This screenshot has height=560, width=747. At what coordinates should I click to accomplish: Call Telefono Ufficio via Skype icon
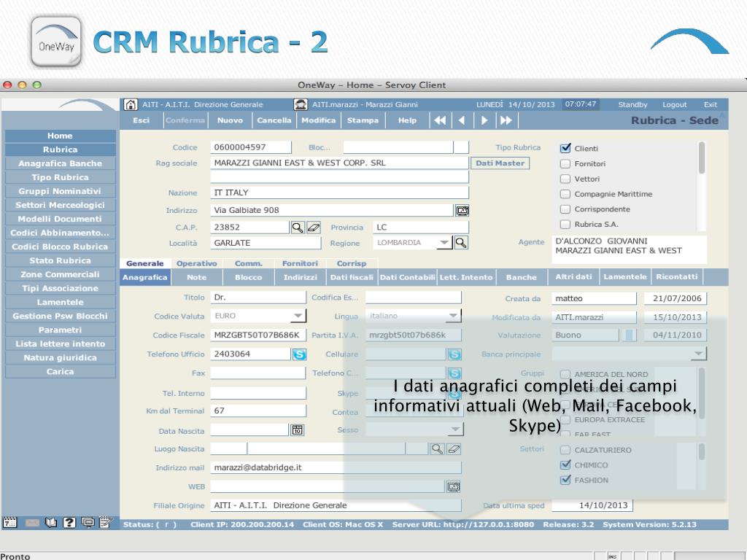click(299, 354)
